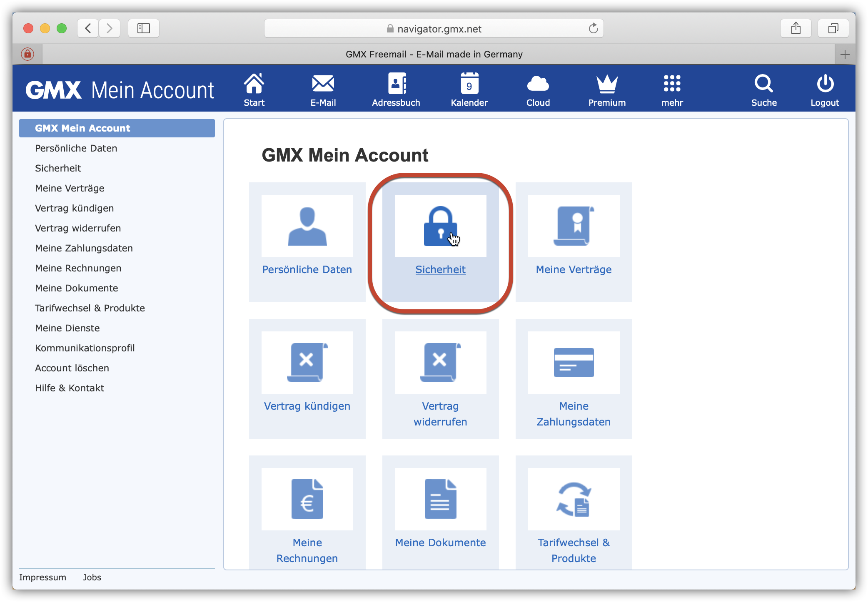Screen dimensions: 868x602
Task: Click Safari forward arrow
Action: (110, 28)
